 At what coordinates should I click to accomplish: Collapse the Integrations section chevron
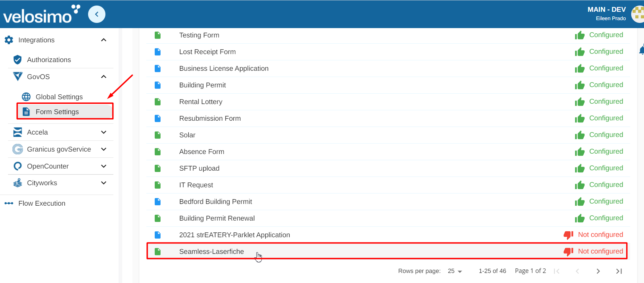(104, 40)
